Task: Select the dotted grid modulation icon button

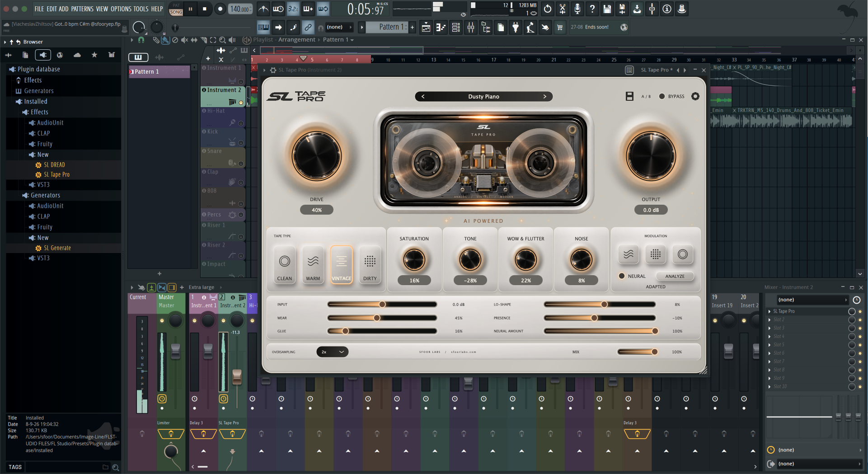Action: click(656, 254)
